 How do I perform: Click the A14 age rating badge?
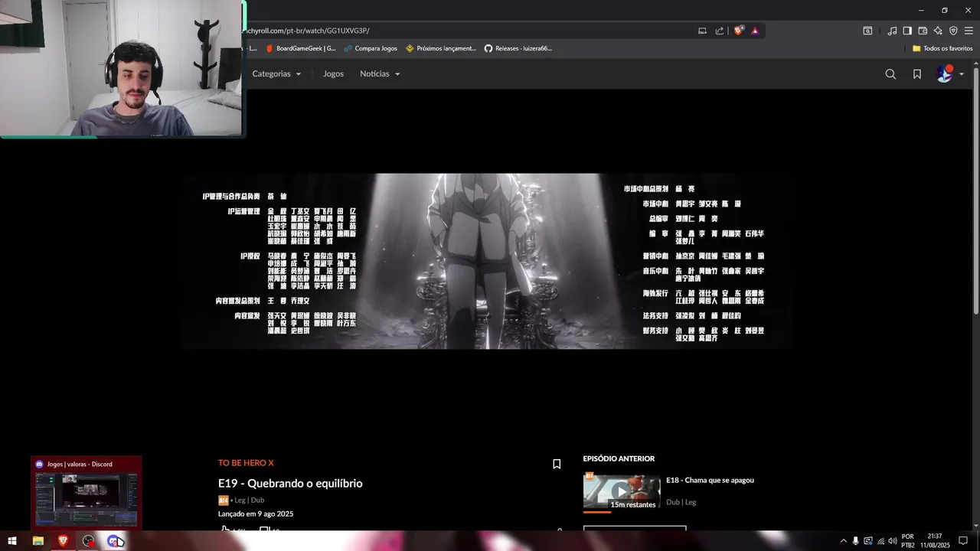(224, 500)
